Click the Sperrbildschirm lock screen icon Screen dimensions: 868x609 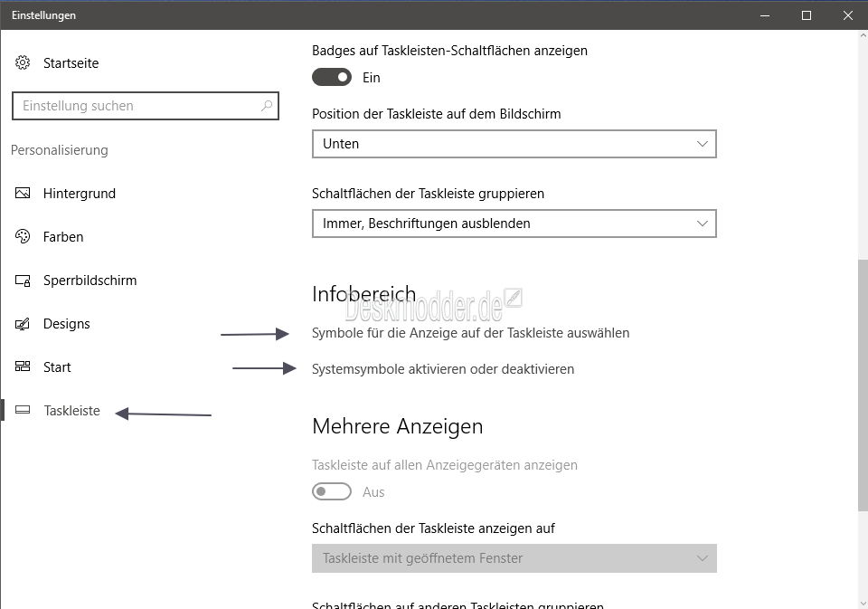23,280
